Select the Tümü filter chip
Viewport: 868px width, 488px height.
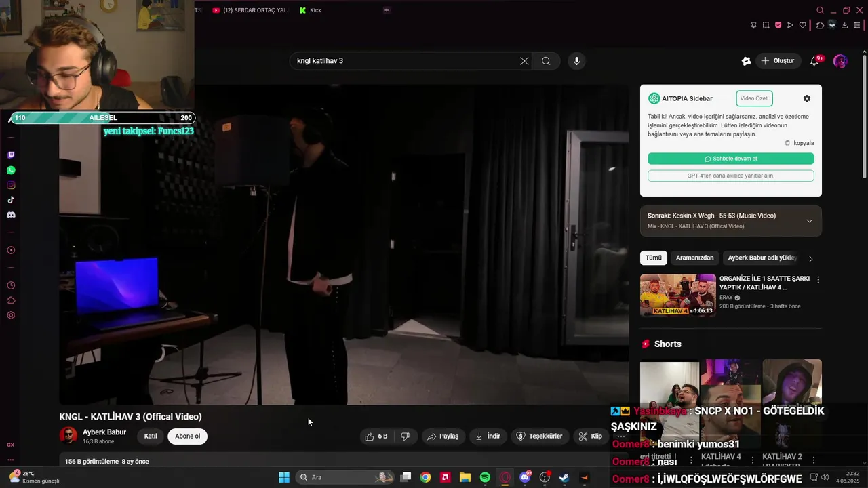(x=653, y=258)
